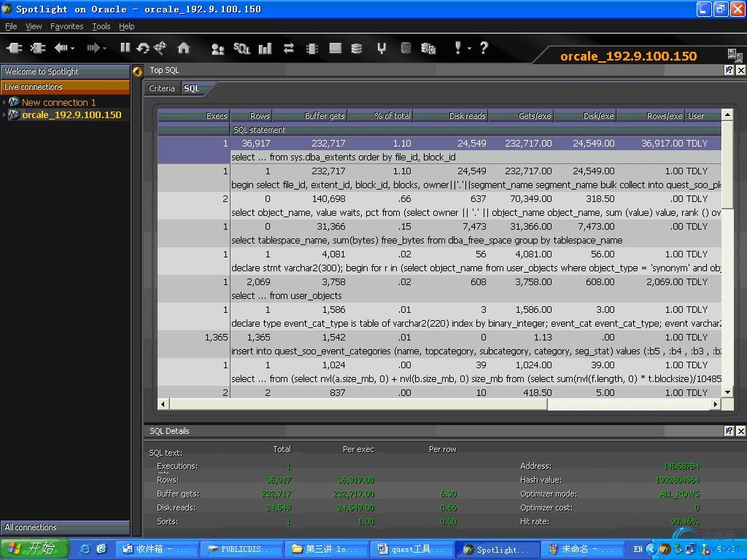Open forward arrow history dropdown
The width and height of the screenshot is (747, 560).
[x=105, y=48]
